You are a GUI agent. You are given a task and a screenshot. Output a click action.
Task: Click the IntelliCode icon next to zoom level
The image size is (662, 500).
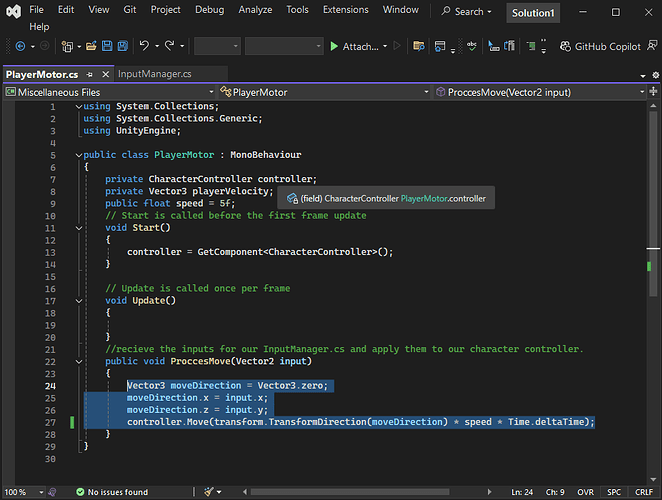[x=52, y=492]
